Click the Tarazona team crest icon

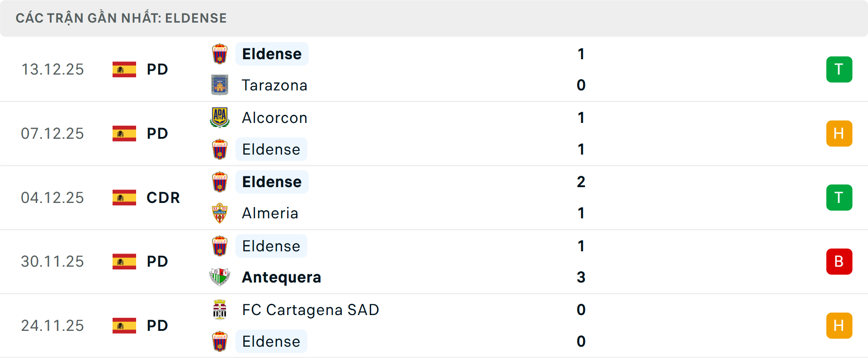click(x=220, y=85)
